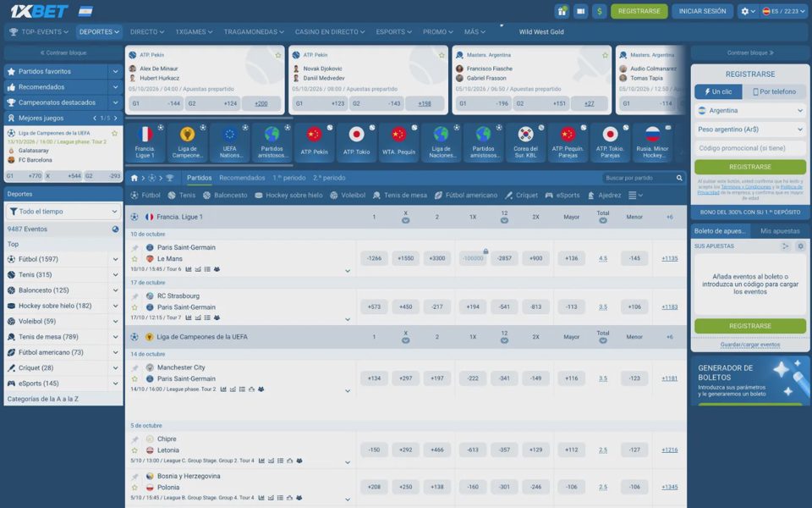
Task: Select the Criquet sport filter
Action: pyautogui.click(x=522, y=196)
